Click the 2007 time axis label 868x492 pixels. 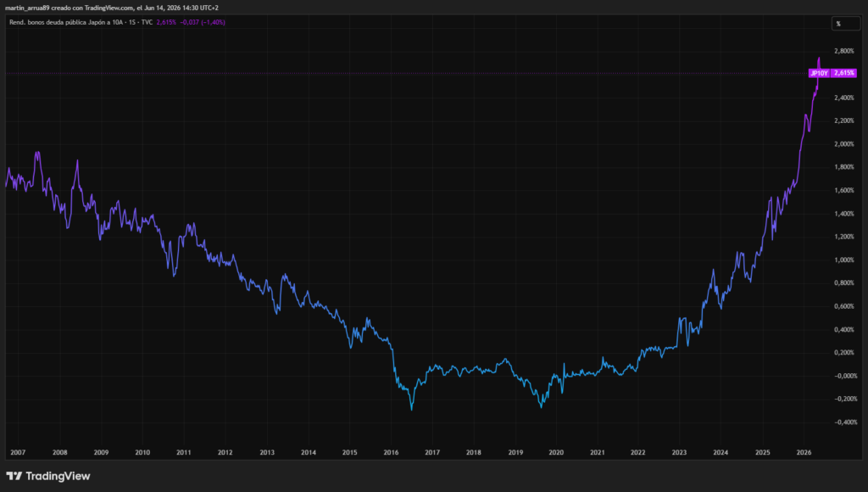tap(18, 453)
